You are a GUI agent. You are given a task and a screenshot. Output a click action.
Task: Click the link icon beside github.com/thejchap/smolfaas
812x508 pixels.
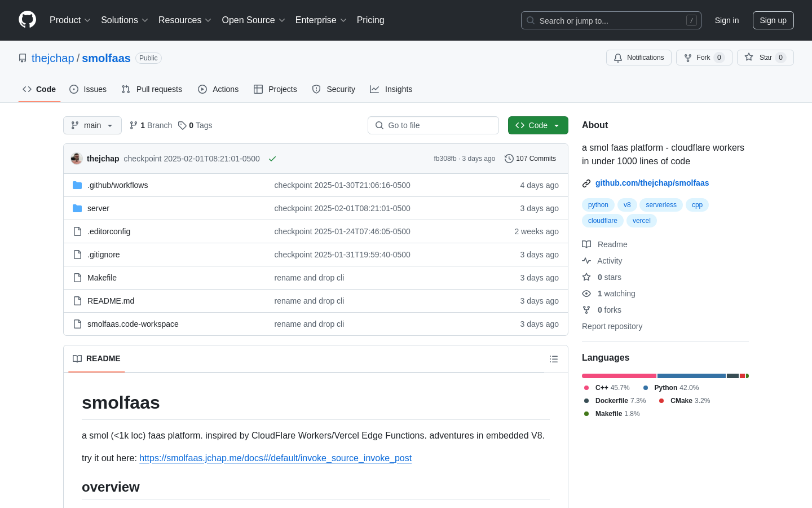coord(586,183)
